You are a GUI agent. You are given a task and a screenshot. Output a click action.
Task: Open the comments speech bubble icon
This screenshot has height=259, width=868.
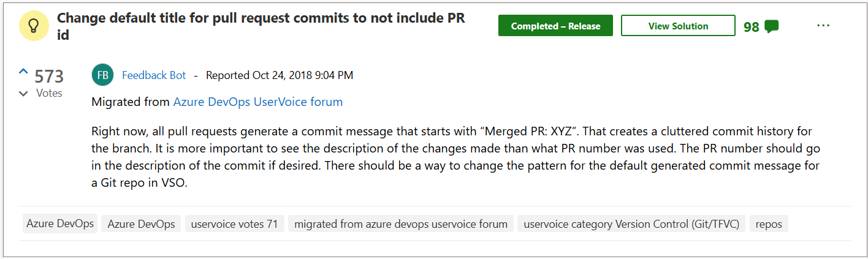772,26
